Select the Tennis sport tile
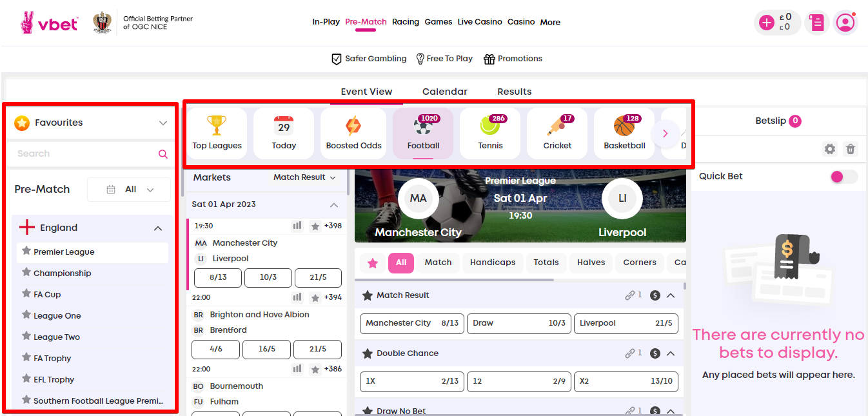Image resolution: width=868 pixels, height=416 pixels. [490, 134]
